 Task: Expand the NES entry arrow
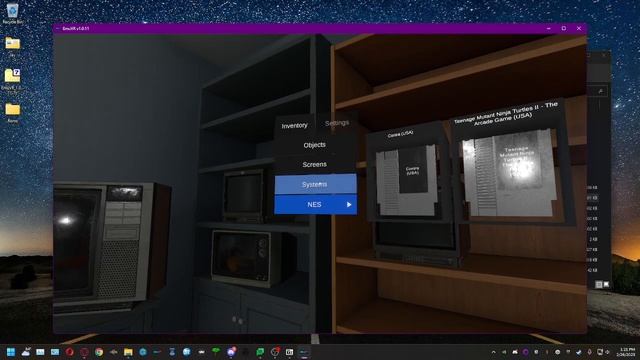[x=349, y=204]
